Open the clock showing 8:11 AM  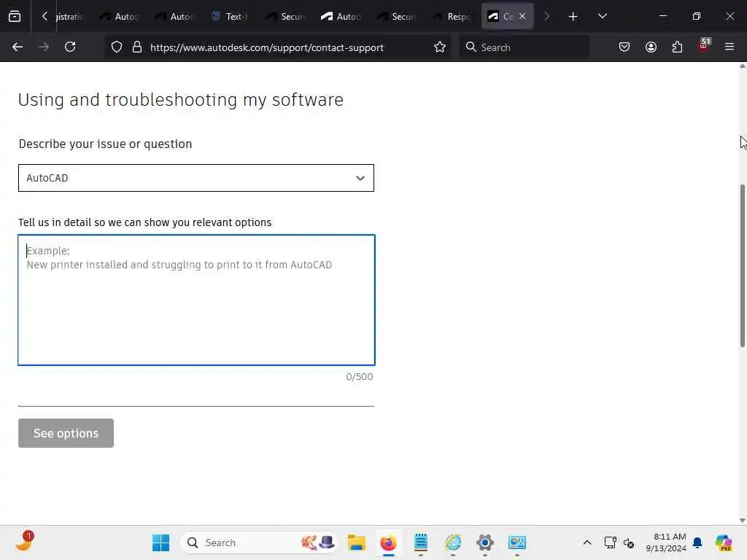[666, 542]
